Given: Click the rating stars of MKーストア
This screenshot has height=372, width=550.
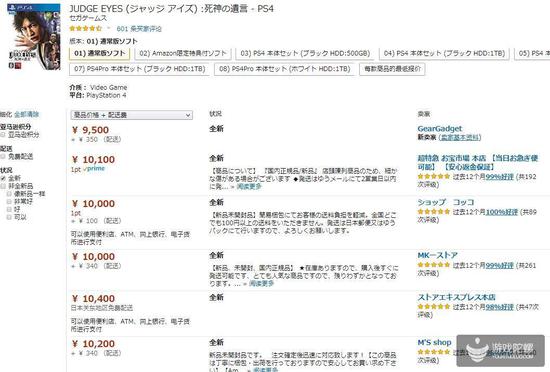Looking at the screenshot, I should pyautogui.click(x=434, y=265).
